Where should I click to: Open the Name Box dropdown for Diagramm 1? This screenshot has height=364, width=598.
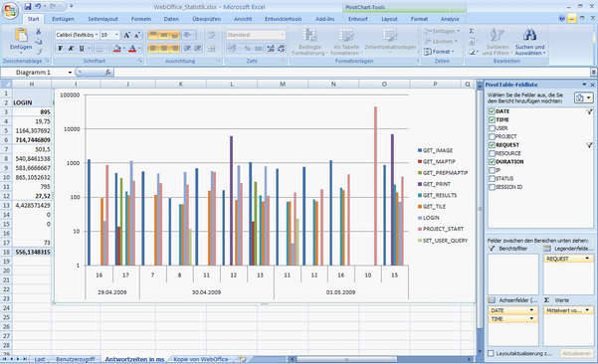[70, 72]
